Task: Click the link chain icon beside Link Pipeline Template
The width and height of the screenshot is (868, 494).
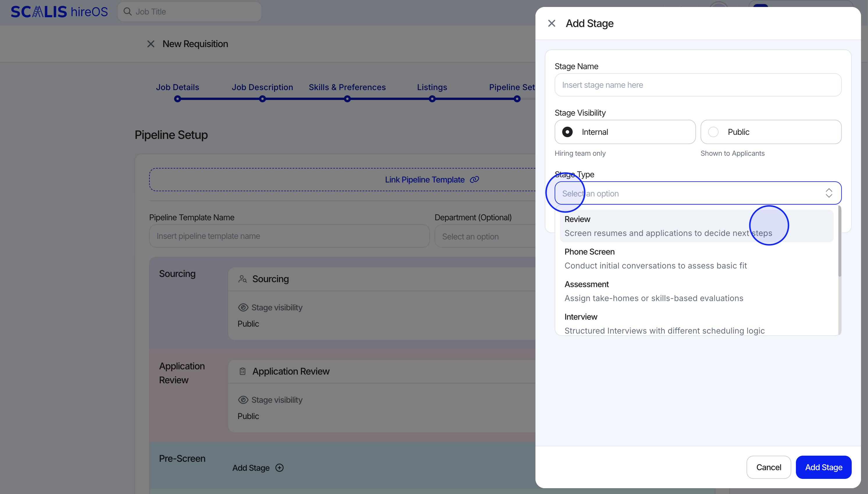Action: click(474, 180)
